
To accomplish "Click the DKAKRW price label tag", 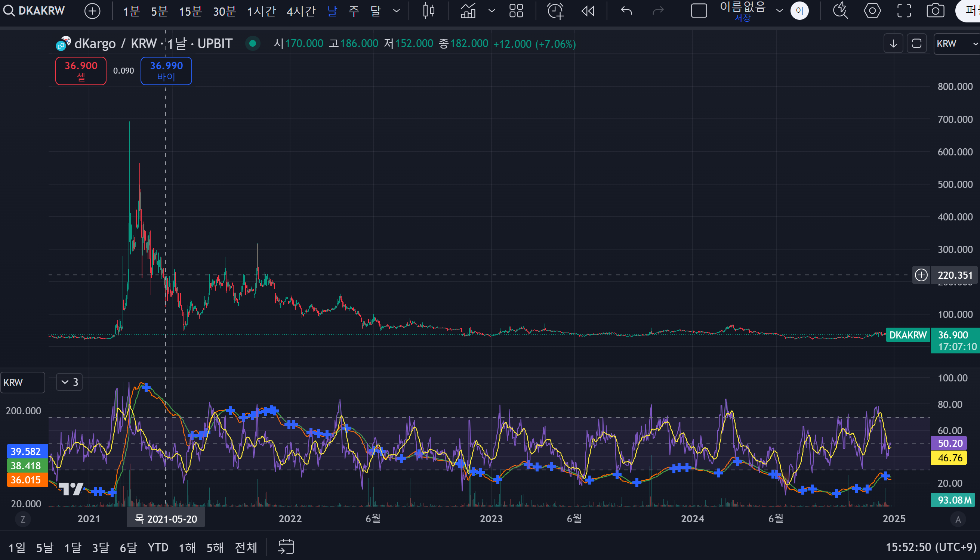I will [908, 335].
